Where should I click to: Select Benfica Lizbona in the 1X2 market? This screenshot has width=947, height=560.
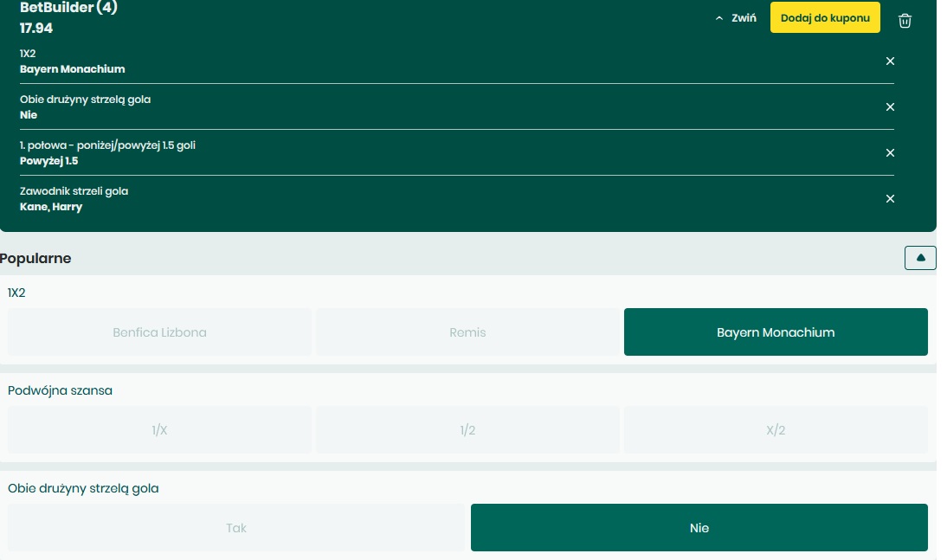[159, 331]
